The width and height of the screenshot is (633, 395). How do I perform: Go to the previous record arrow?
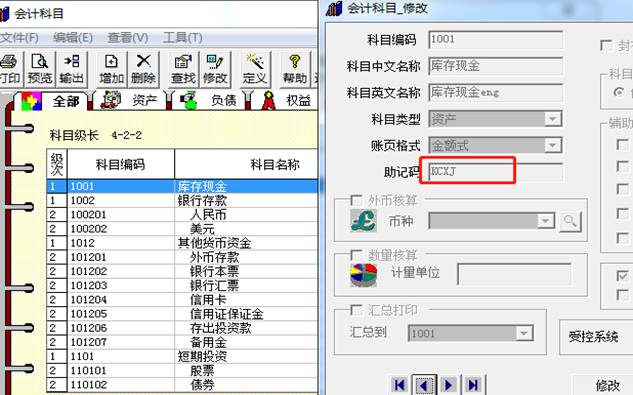(x=424, y=385)
